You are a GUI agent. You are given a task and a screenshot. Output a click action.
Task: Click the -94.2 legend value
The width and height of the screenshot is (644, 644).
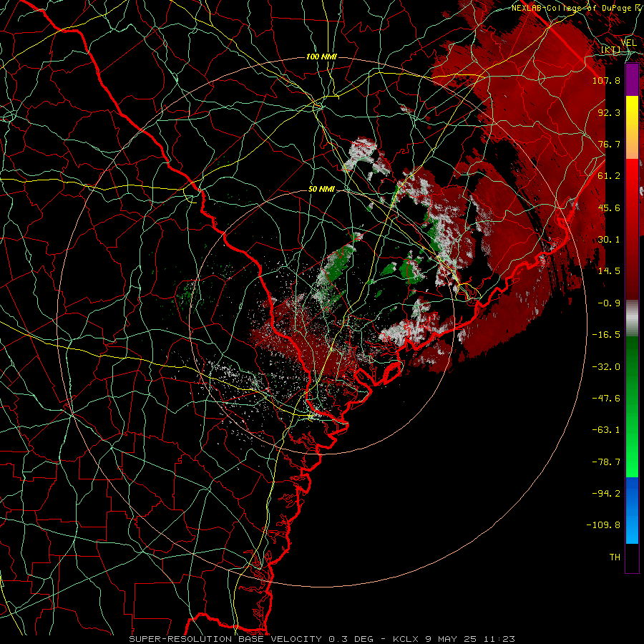point(606,494)
